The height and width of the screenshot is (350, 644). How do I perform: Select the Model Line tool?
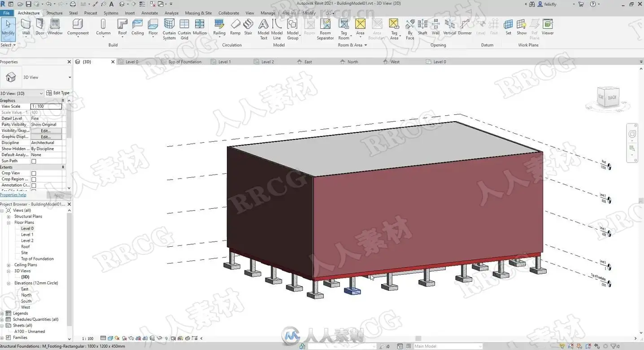[277, 30]
